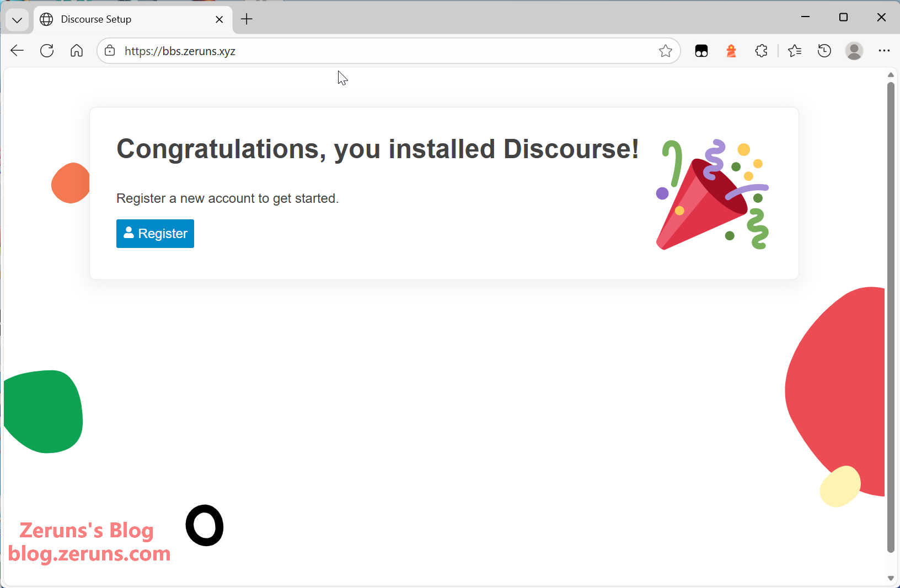The image size is (900, 588).
Task: Click the black mask extension icon
Action: [x=701, y=51]
